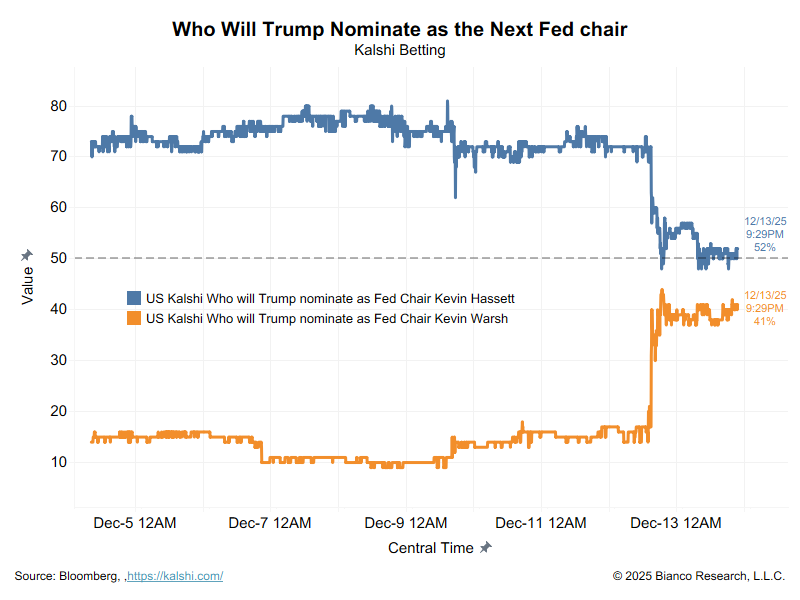This screenshot has height=600, width=800.
Task: Select the Kalshi Betting subtitle
Action: pos(400,50)
